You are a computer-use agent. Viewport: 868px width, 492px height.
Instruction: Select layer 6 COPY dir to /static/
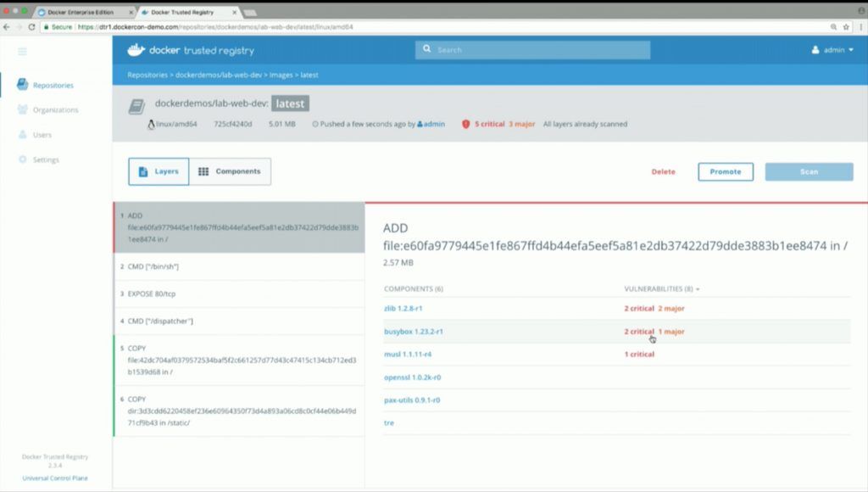(x=239, y=411)
